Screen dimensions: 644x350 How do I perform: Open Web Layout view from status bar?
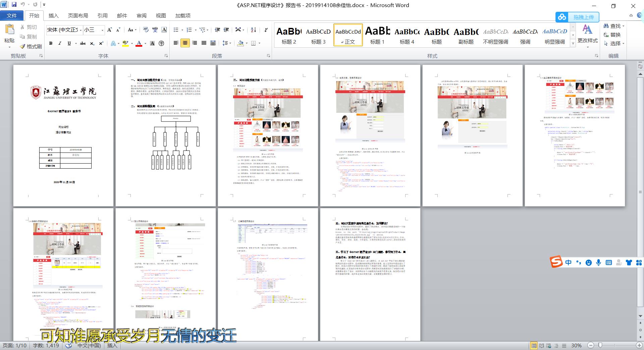[549, 346]
